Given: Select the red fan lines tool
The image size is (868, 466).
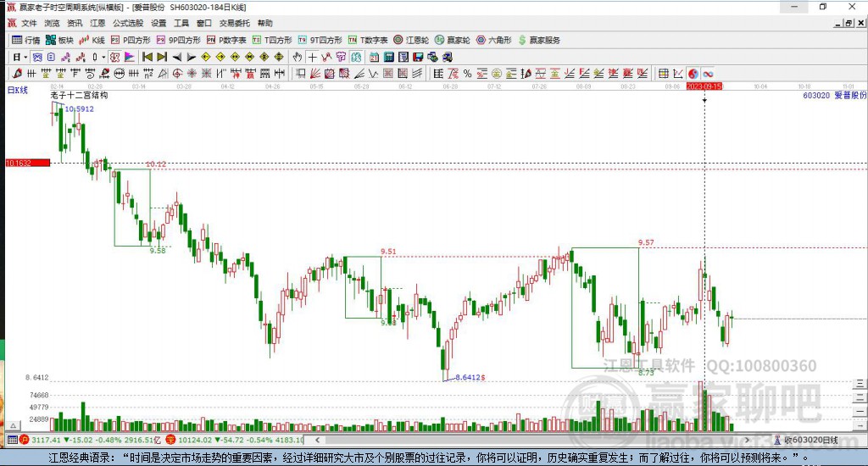Looking at the screenshot, I should pyautogui.click(x=315, y=74).
